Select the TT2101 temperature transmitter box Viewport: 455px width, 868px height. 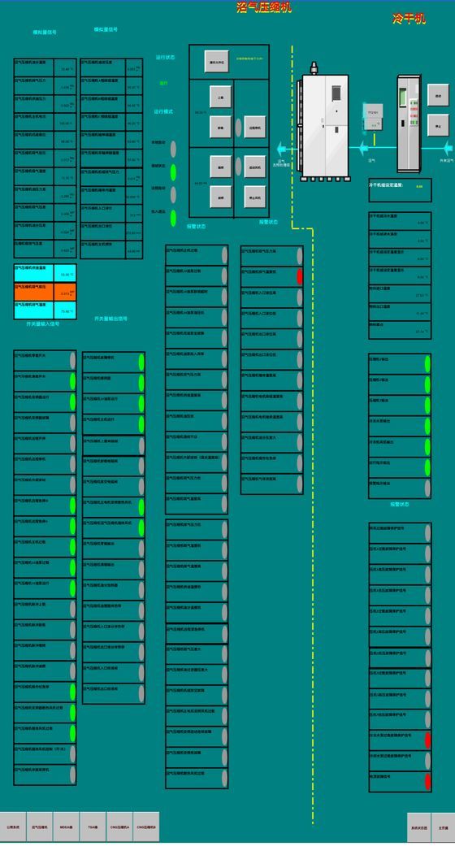point(372,116)
